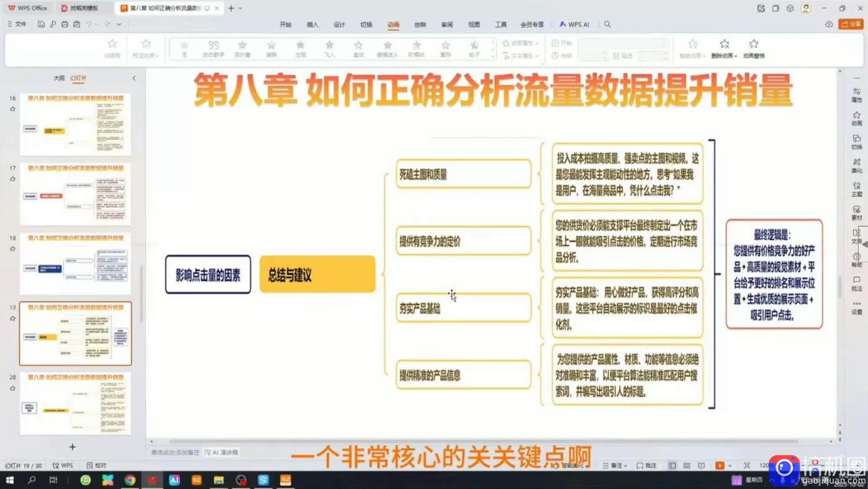Collapse the slide panel with chevron
Image resolution: width=868 pixels, height=489 pixels.
[x=134, y=78]
